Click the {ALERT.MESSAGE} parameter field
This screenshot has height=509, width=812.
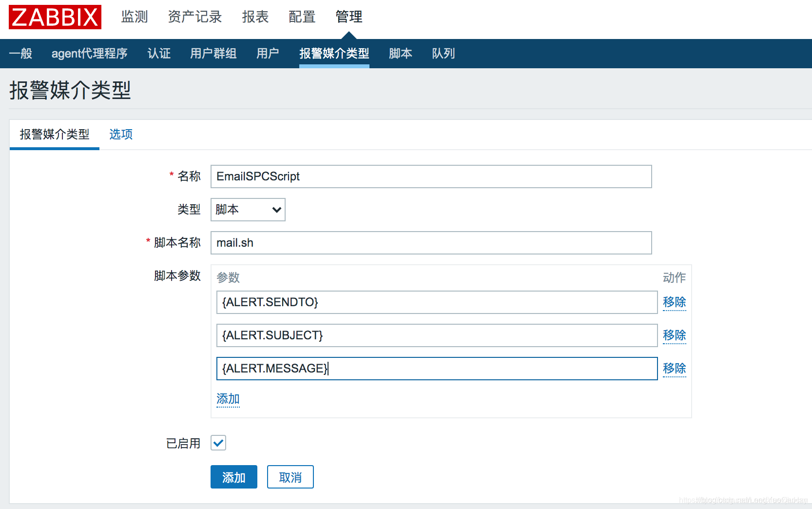click(x=437, y=369)
